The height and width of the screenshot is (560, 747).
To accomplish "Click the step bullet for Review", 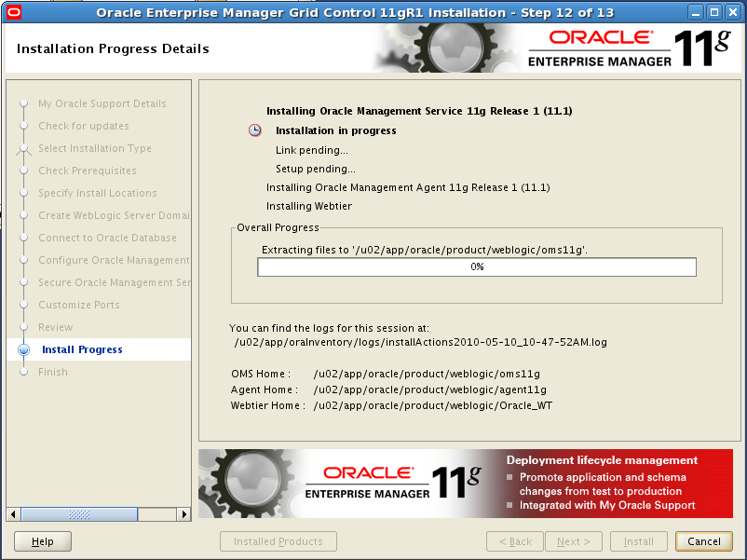I will (24, 327).
